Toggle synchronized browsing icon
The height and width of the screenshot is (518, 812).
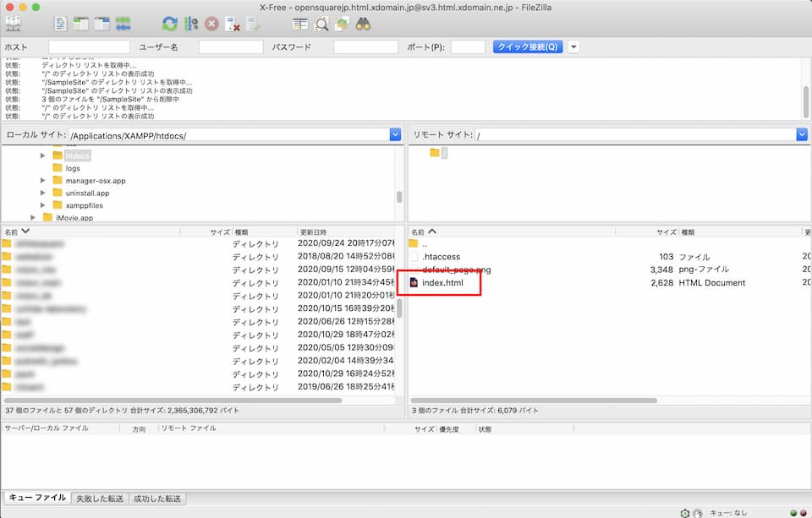343,24
